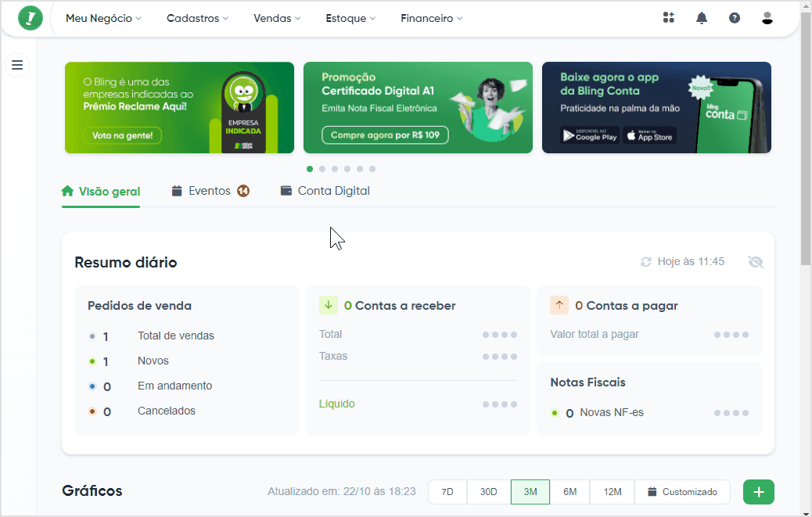Open Cancelados orders row

142,411
